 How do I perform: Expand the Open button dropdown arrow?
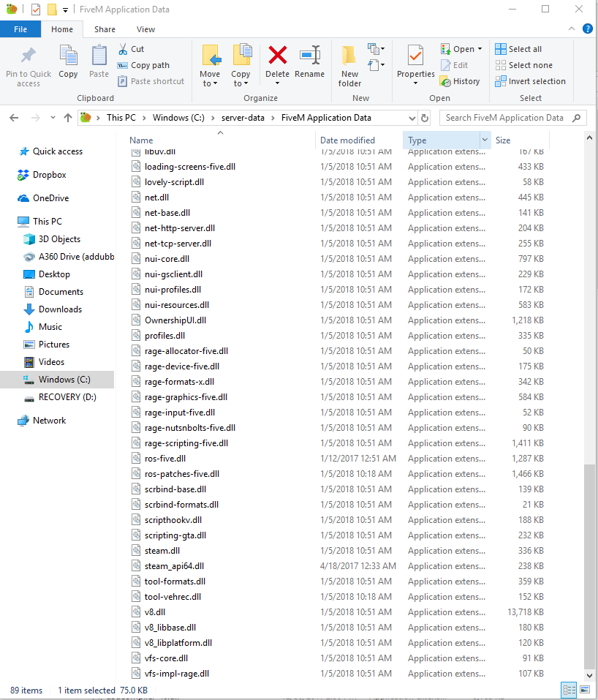tap(480, 49)
